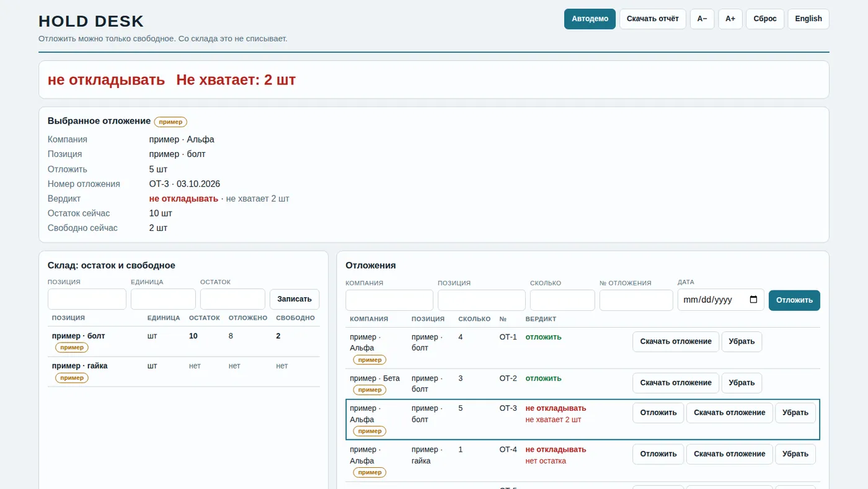Reset data with Сброс button
The width and height of the screenshot is (868, 489).
pos(765,19)
